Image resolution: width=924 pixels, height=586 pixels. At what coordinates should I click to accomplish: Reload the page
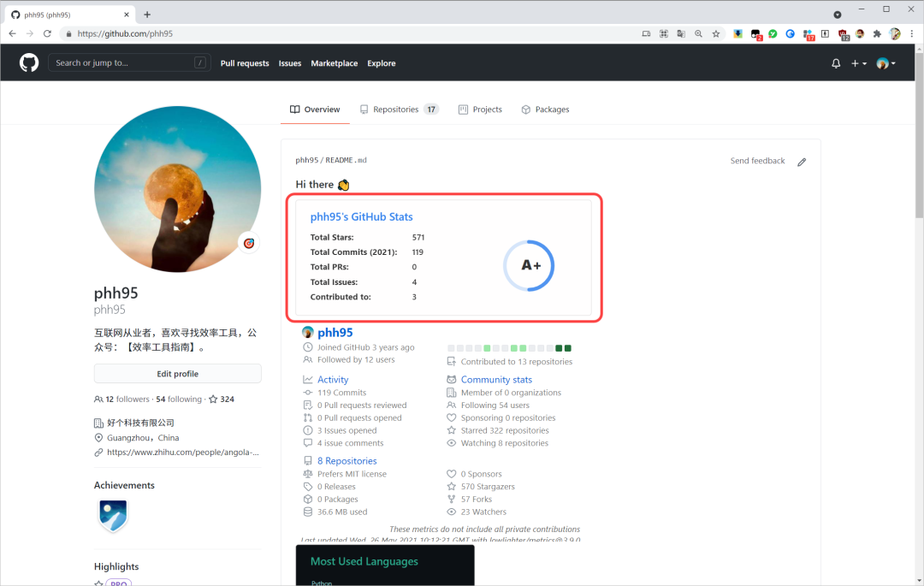47,33
